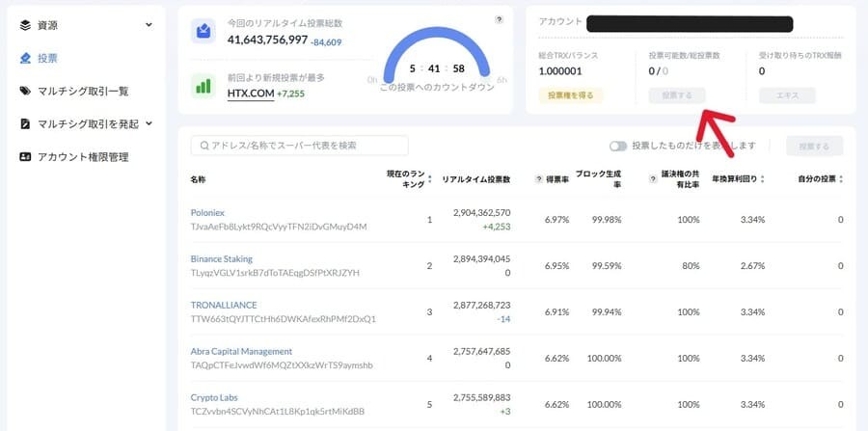
Task: Sort by 年換算利回り column arrows
Action: point(764,179)
